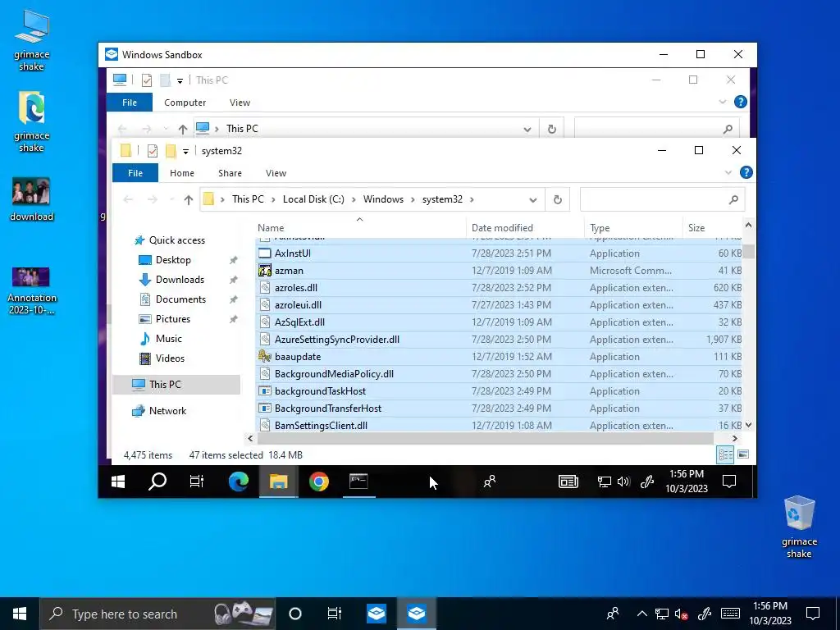840x630 pixels.
Task: Select Network in navigation pane
Action: [167, 411]
